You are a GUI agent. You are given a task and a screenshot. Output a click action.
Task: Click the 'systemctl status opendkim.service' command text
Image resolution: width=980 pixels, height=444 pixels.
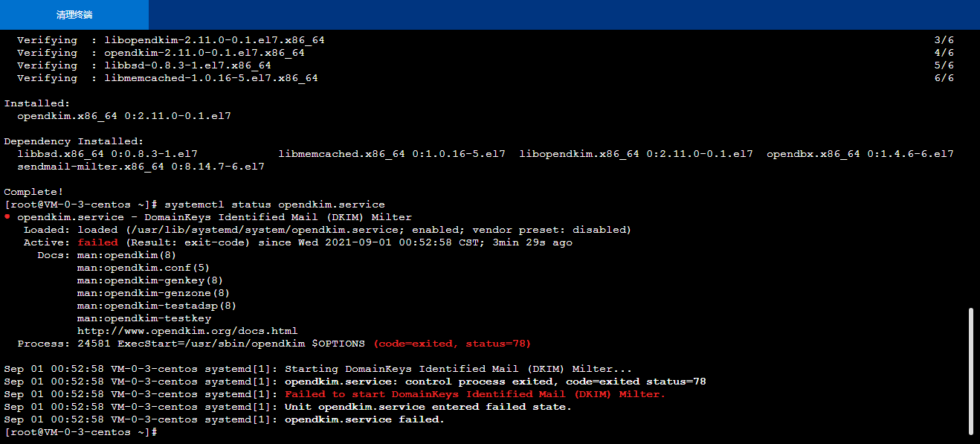(x=274, y=204)
